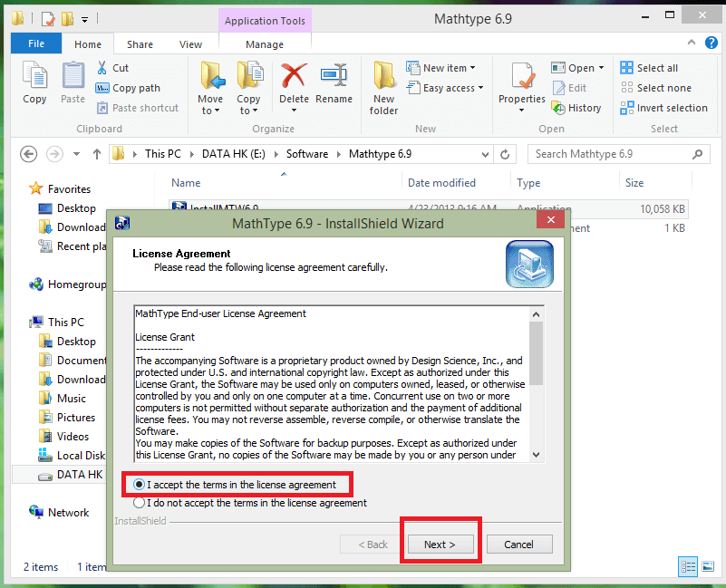The width and height of the screenshot is (726, 588).
Task: Open the Easy access dropdown
Action: coord(480,88)
